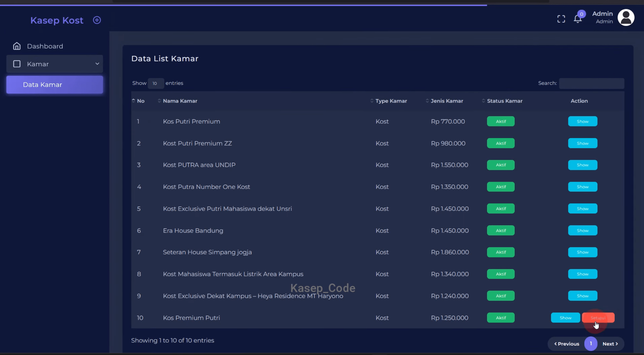
Task: Click the Kamar square icon
Action: click(x=17, y=64)
